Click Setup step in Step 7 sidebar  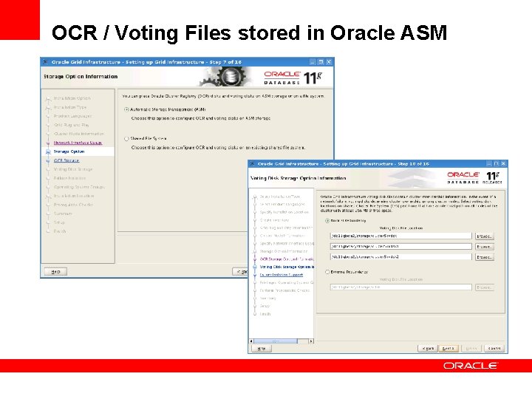click(x=59, y=222)
